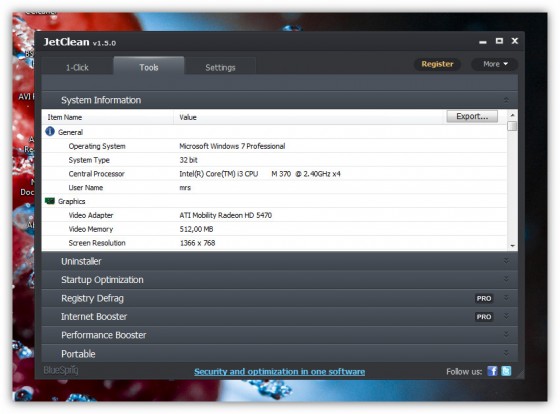Click the PRO badge on Internet Booster

[x=484, y=316]
